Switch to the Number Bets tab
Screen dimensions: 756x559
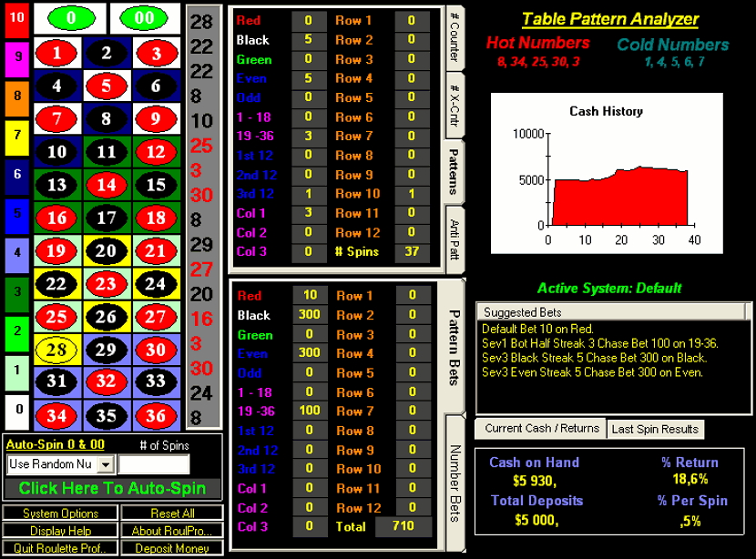454,483
